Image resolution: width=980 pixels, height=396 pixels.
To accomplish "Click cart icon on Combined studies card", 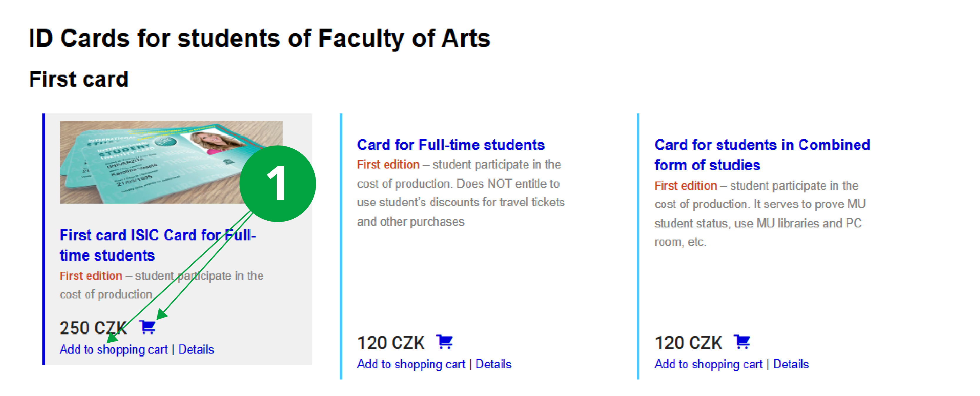I will [x=742, y=341].
